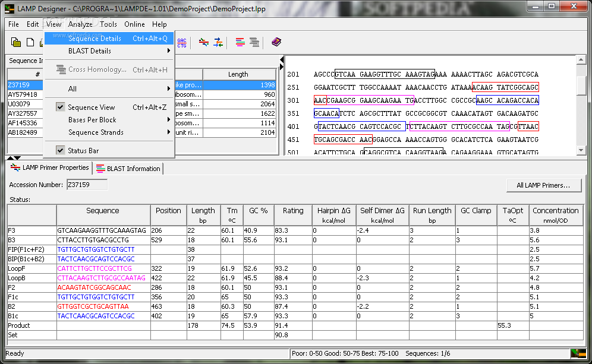The image size is (592, 364).
Task: Click the Accession Number field
Action: [87, 185]
